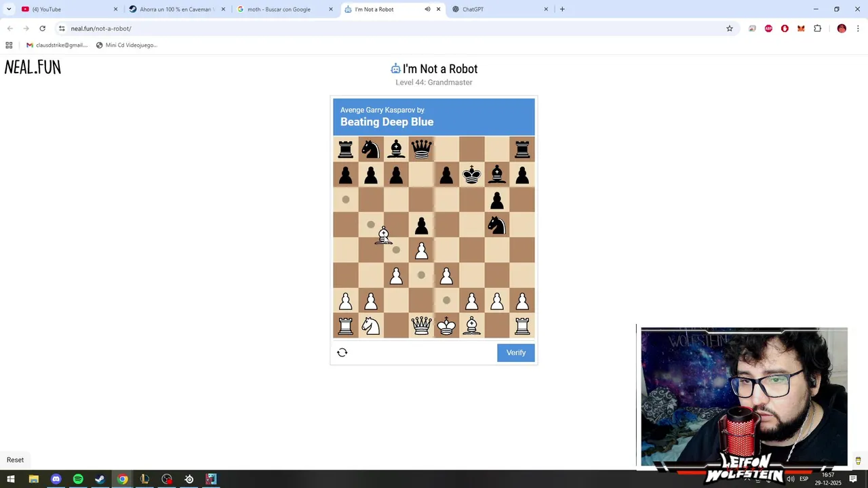Select the white pawn in the board's center
The width and height of the screenshot is (868, 488).
tap(421, 251)
